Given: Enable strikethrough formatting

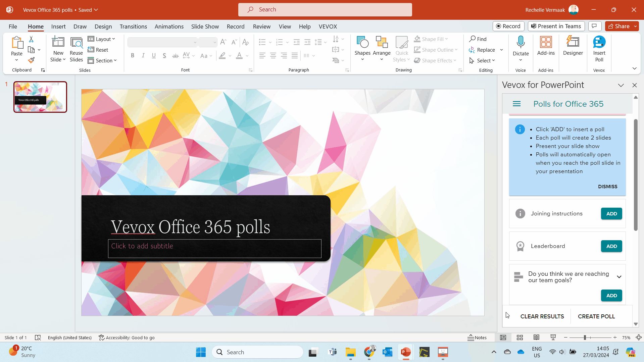Looking at the screenshot, I should (175, 55).
